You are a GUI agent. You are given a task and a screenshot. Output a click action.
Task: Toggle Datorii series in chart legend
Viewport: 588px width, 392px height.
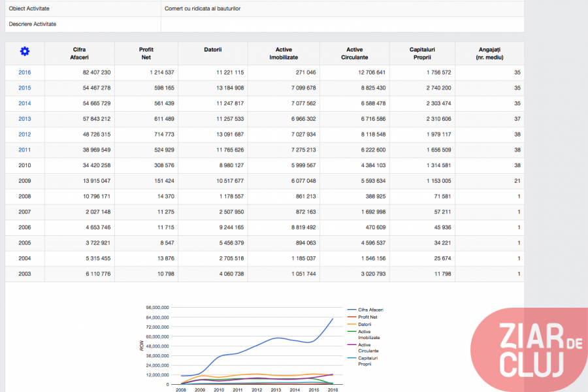(x=365, y=324)
